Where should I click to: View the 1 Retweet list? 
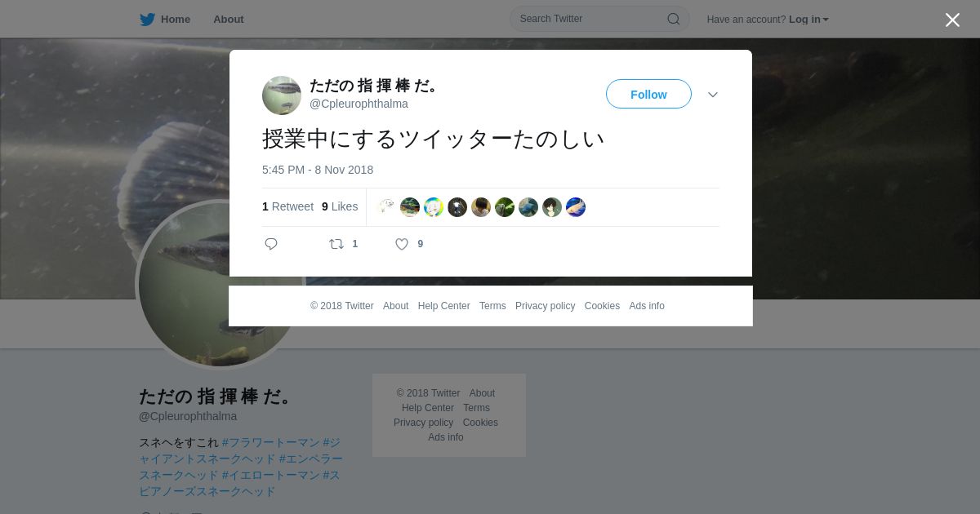pyautogui.click(x=287, y=206)
